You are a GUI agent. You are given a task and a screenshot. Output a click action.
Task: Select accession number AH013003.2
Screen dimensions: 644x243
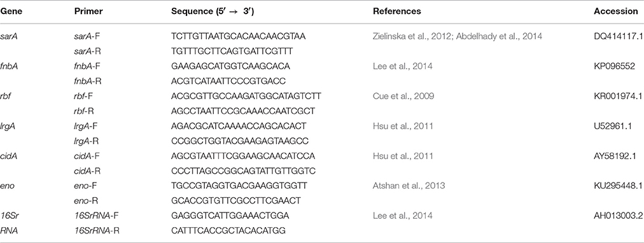point(618,216)
